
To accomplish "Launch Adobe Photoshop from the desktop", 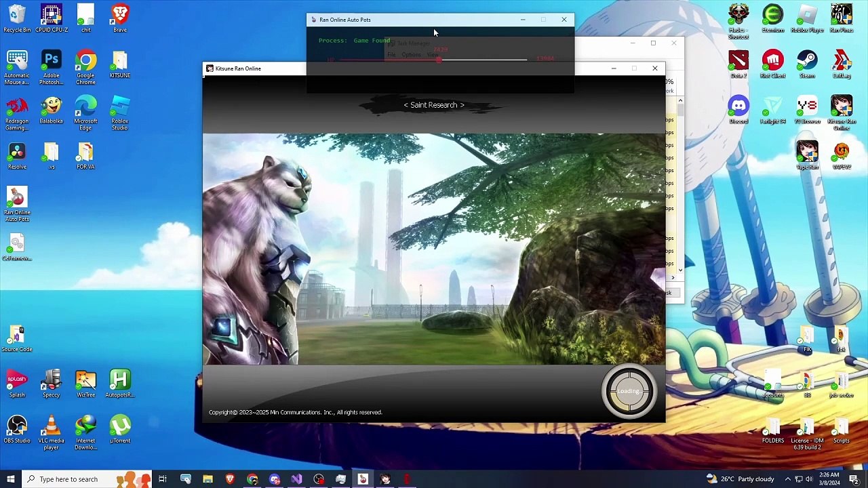I will pos(52,68).
